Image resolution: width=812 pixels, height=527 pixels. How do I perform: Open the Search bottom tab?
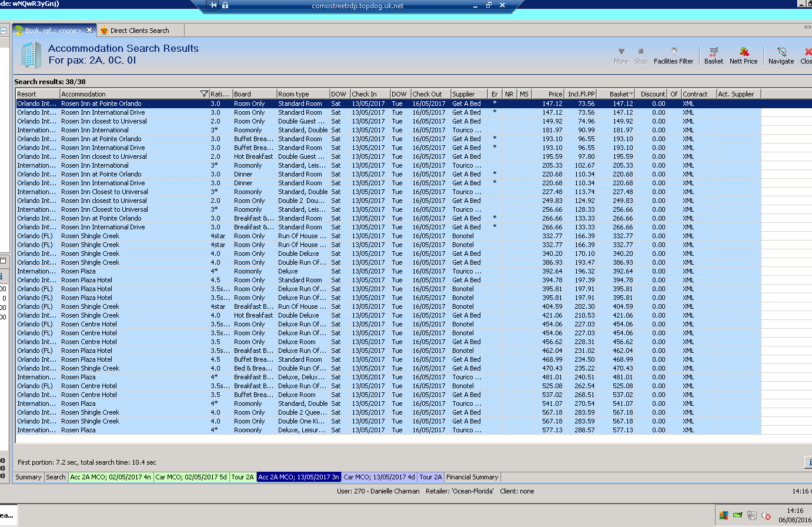pyautogui.click(x=56, y=477)
